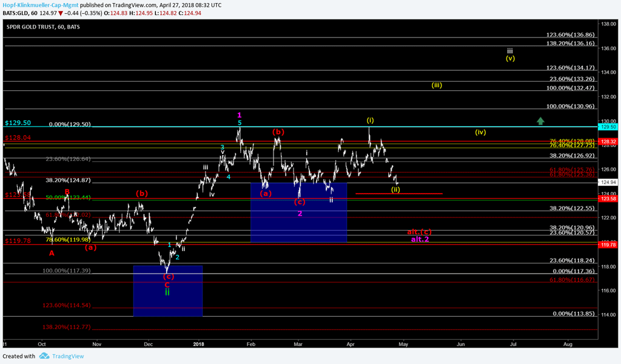Click the 2018 label on time axis
Screen dimensions: 621x364
pyautogui.click(x=199, y=343)
